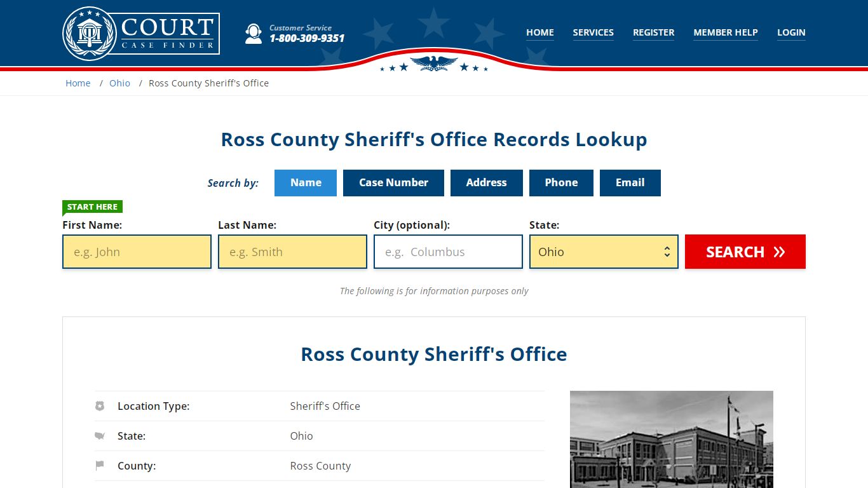The height and width of the screenshot is (488, 868).
Task: Switch to Case Number search tab
Action: pos(393,182)
